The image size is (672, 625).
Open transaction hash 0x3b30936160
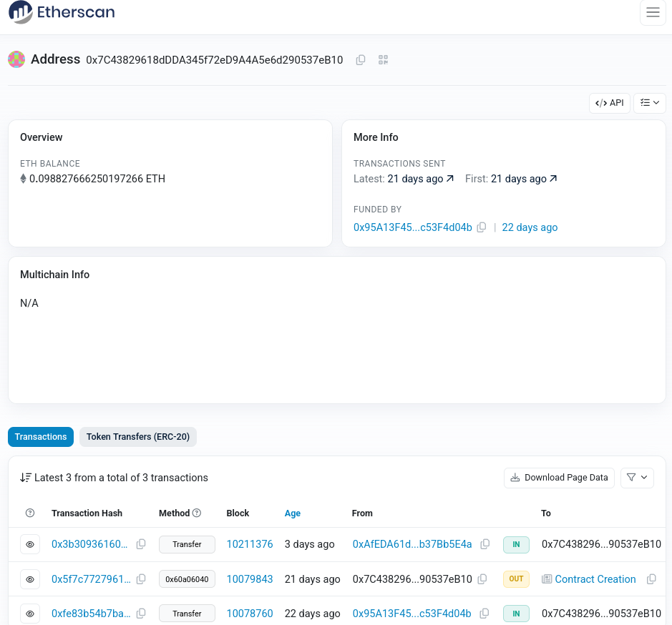point(89,544)
